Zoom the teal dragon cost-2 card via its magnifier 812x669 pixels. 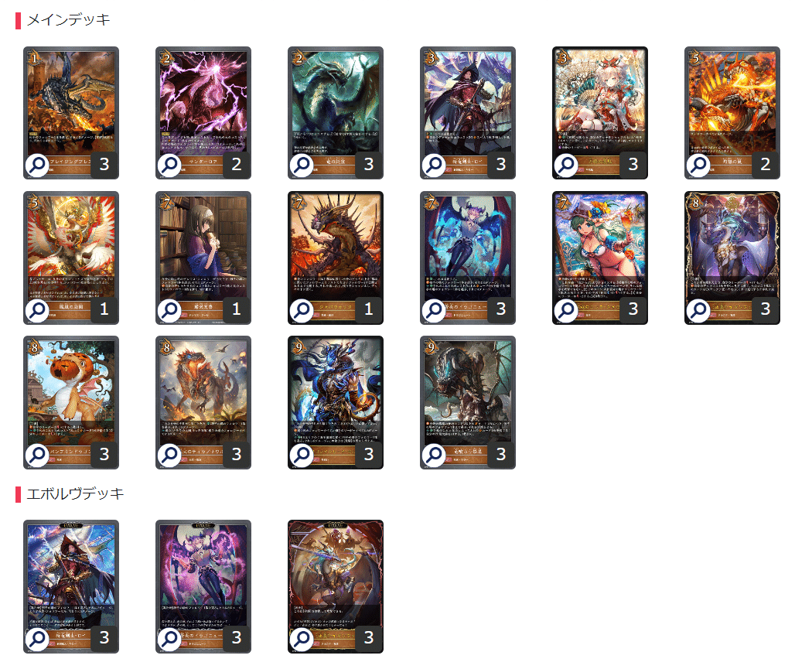coord(302,166)
